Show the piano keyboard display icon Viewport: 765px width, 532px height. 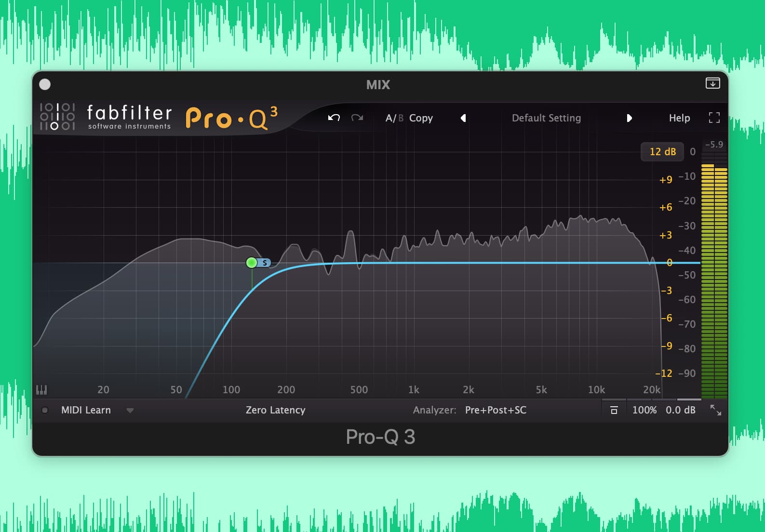[x=41, y=389]
